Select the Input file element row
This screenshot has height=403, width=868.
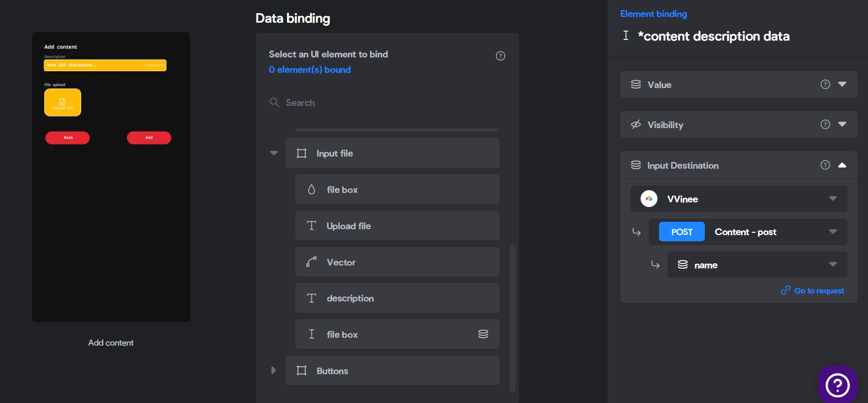[x=392, y=153]
